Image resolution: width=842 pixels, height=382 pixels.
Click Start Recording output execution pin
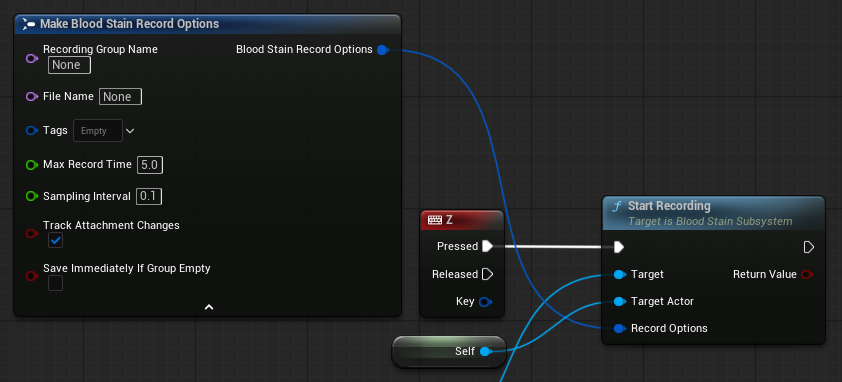pos(809,247)
